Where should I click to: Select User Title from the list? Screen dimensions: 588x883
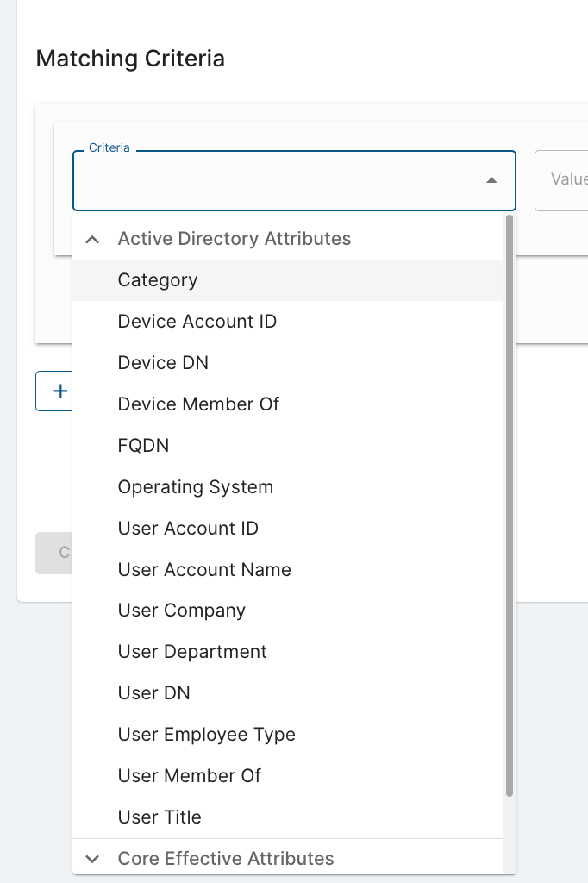pos(160,817)
